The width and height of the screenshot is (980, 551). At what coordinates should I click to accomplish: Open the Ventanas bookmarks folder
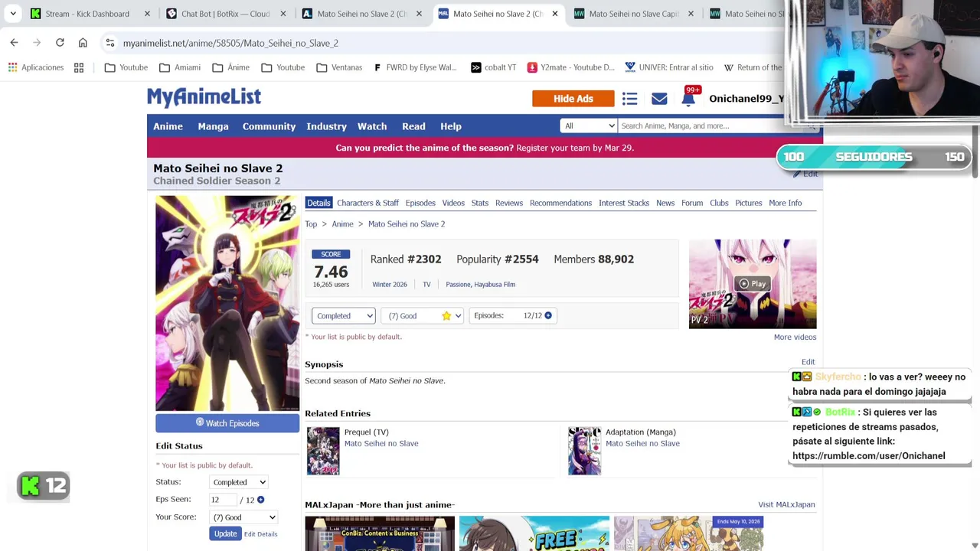339,67
